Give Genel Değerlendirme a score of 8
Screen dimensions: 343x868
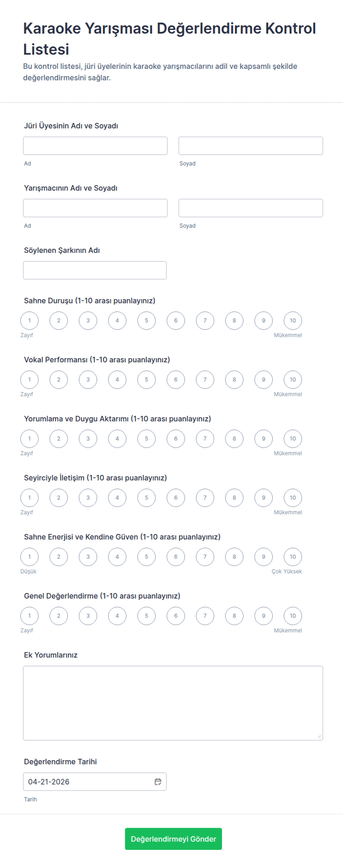234,616
